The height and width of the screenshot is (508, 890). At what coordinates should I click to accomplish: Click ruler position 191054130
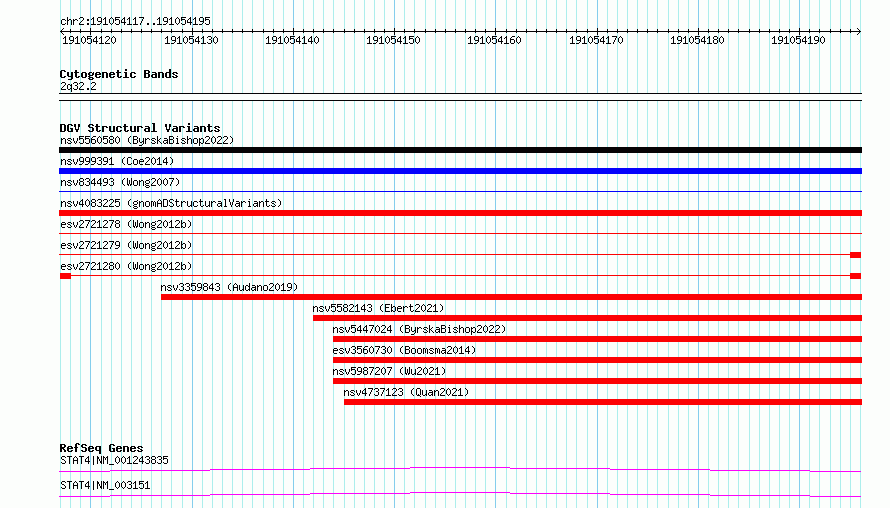pyautogui.click(x=191, y=40)
